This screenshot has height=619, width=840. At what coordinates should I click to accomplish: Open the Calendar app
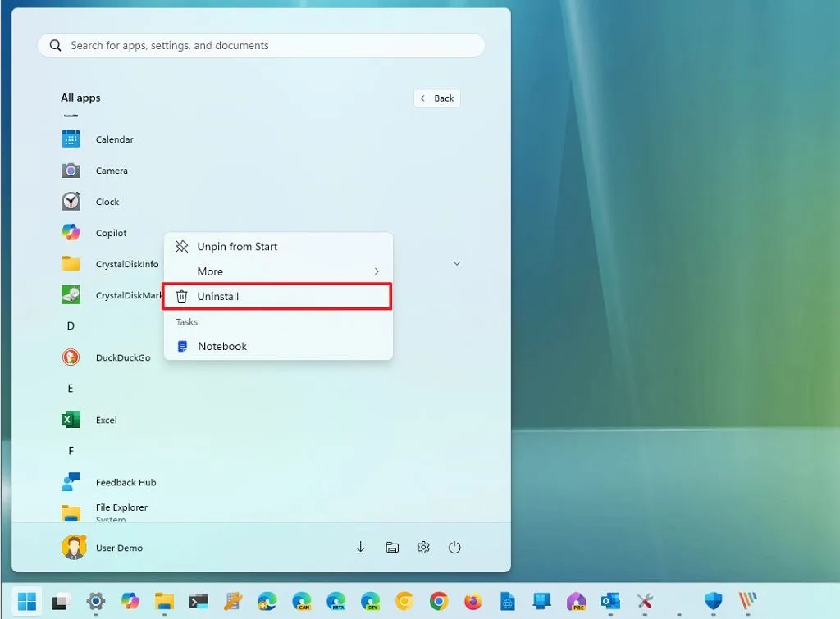click(x=113, y=139)
